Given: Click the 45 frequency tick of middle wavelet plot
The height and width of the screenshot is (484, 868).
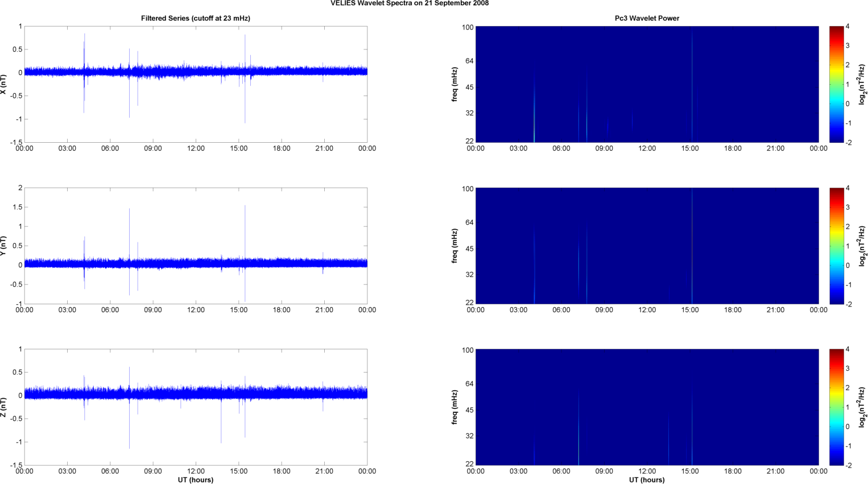Looking at the screenshot, I should [469, 249].
